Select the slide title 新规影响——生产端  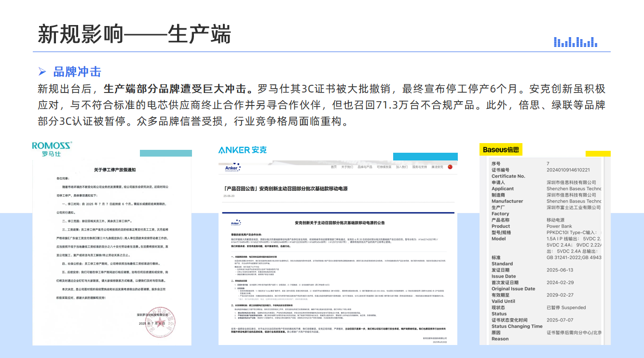point(135,34)
